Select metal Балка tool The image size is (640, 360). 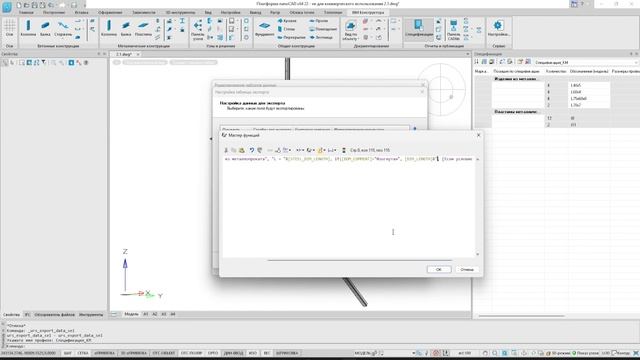point(126,28)
